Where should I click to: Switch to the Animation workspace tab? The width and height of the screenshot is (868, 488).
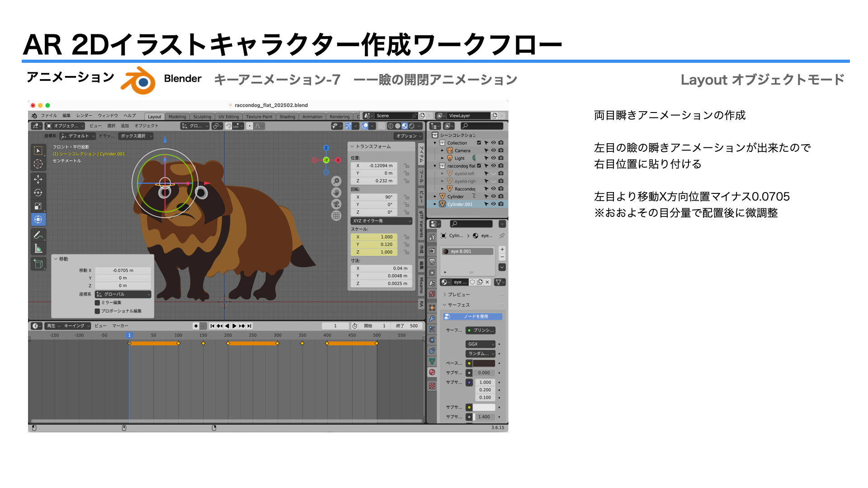(312, 117)
